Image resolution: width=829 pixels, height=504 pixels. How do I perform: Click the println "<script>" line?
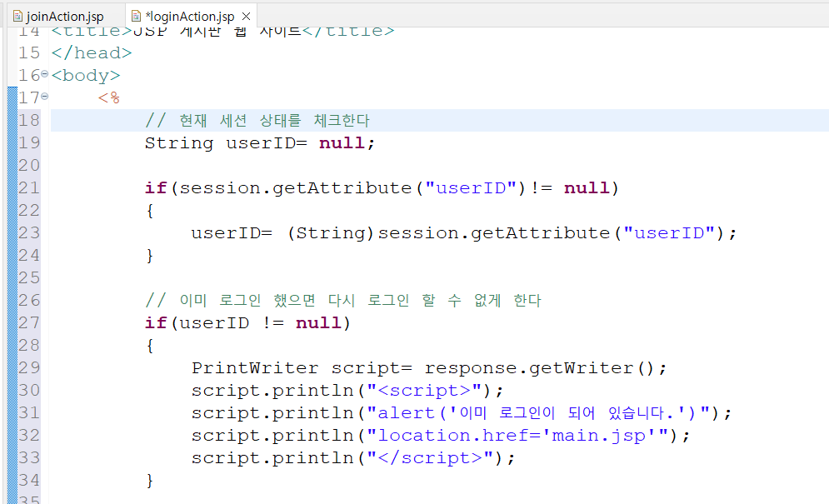347,391
